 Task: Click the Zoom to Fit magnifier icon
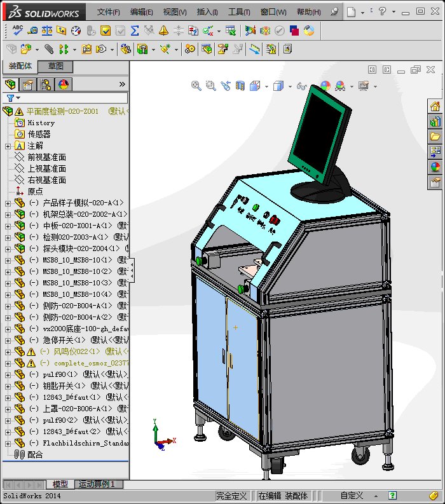(x=196, y=86)
